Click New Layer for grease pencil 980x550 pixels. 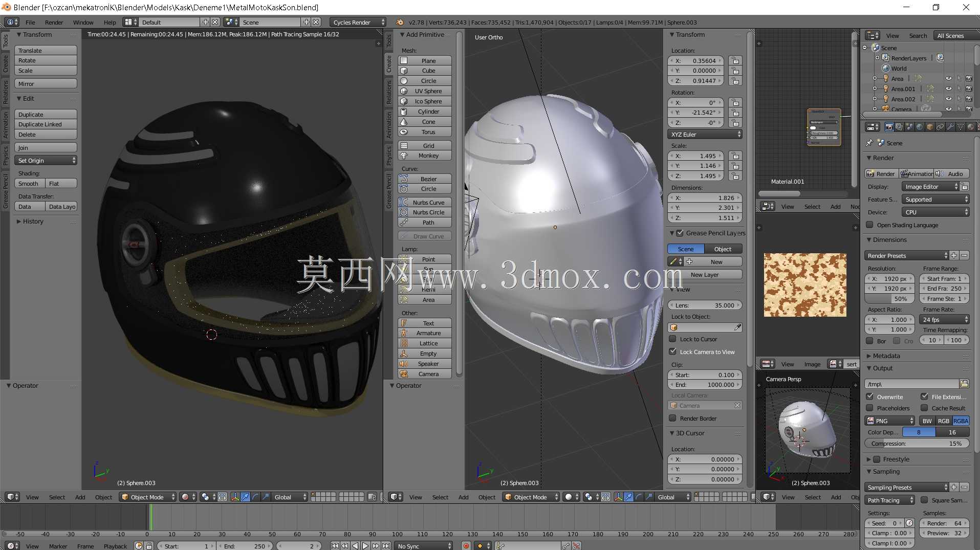pos(705,275)
